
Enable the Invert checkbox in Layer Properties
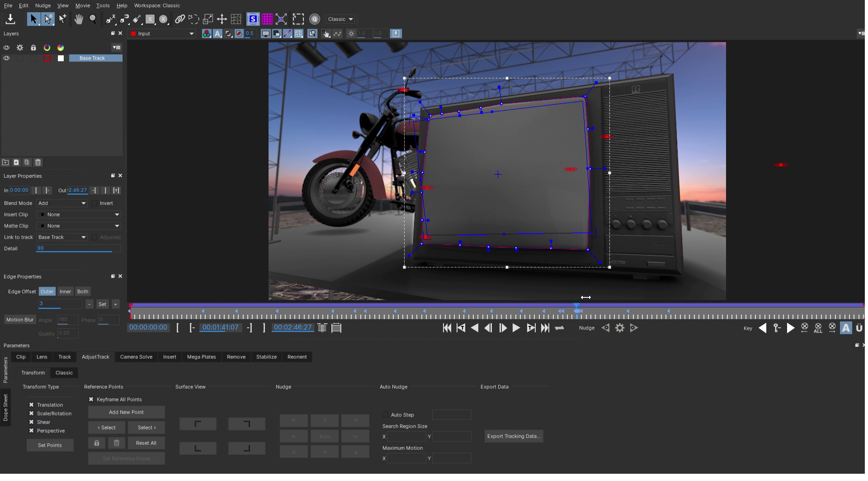tap(95, 203)
